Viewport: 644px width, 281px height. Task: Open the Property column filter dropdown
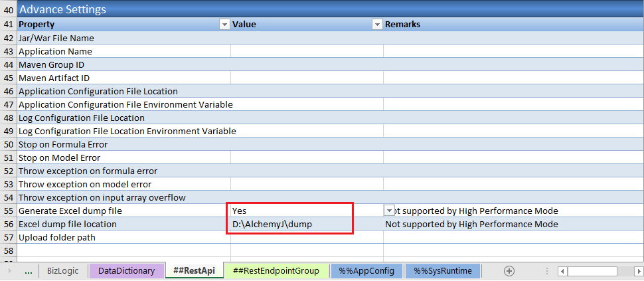coord(224,25)
